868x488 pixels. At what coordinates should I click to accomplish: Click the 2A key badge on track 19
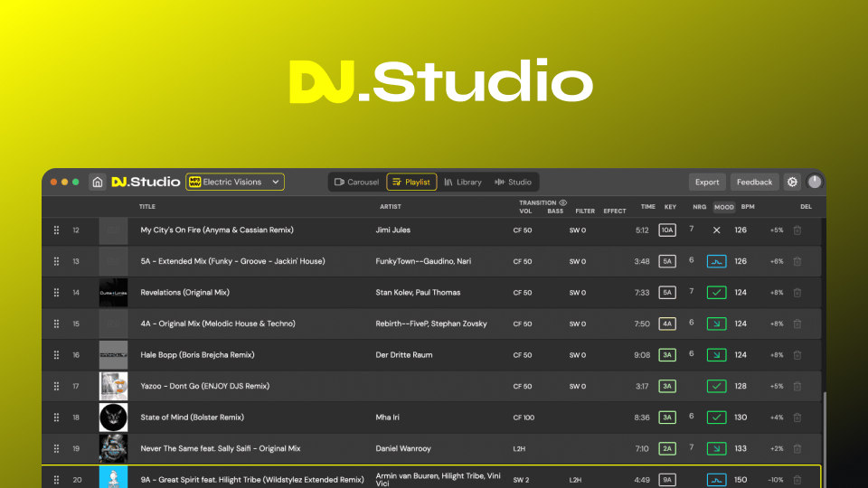[667, 449]
